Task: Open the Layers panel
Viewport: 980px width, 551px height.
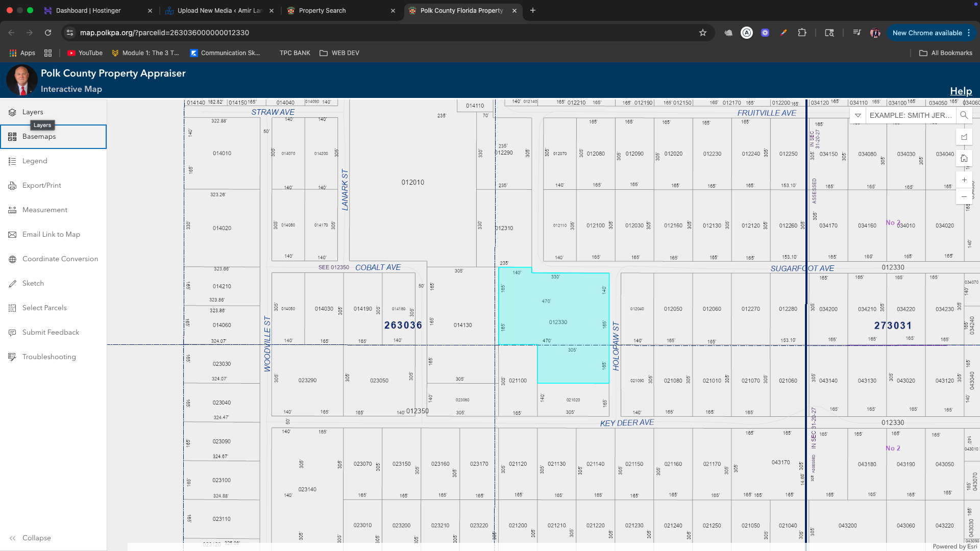Action: [33, 112]
